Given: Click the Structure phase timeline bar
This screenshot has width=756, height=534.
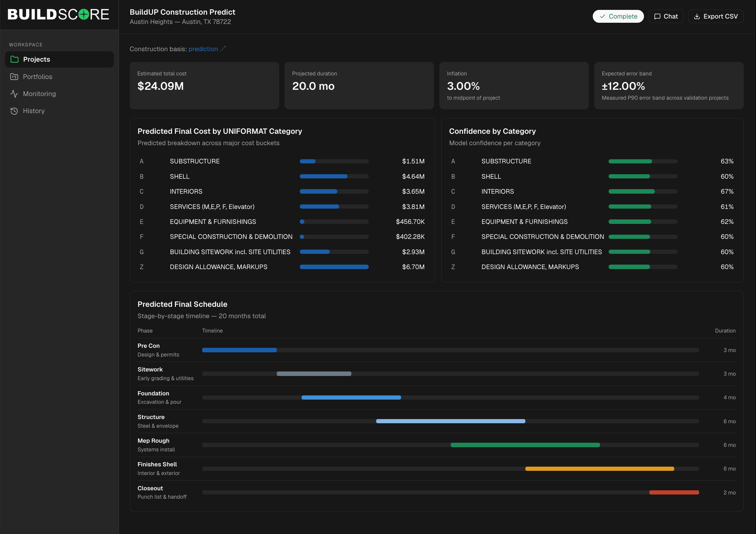Looking at the screenshot, I should (x=450, y=421).
